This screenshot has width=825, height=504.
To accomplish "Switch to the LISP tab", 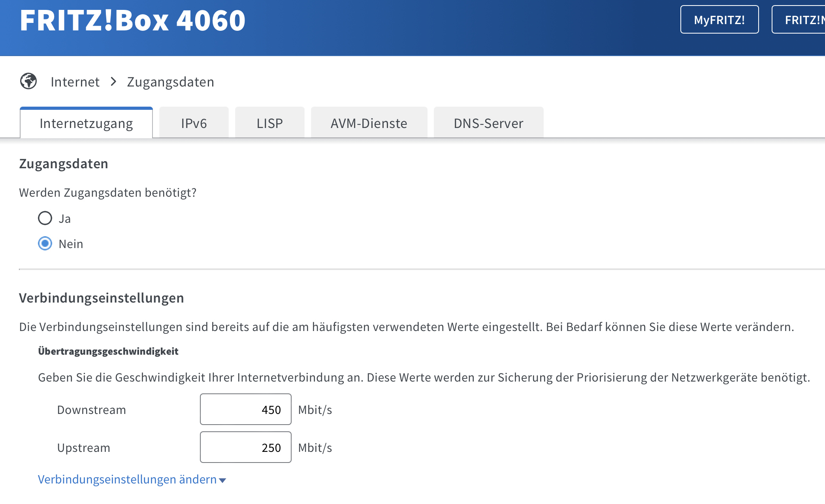I will coord(270,123).
